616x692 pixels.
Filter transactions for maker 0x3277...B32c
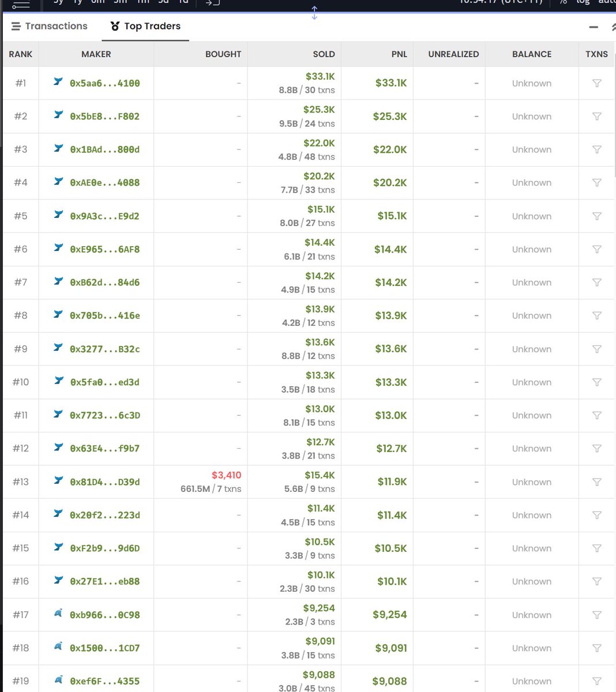(x=597, y=349)
